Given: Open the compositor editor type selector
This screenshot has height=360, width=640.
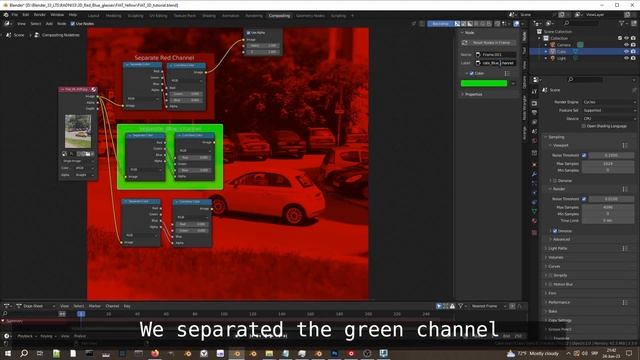Looking at the screenshot, I should point(8,24).
